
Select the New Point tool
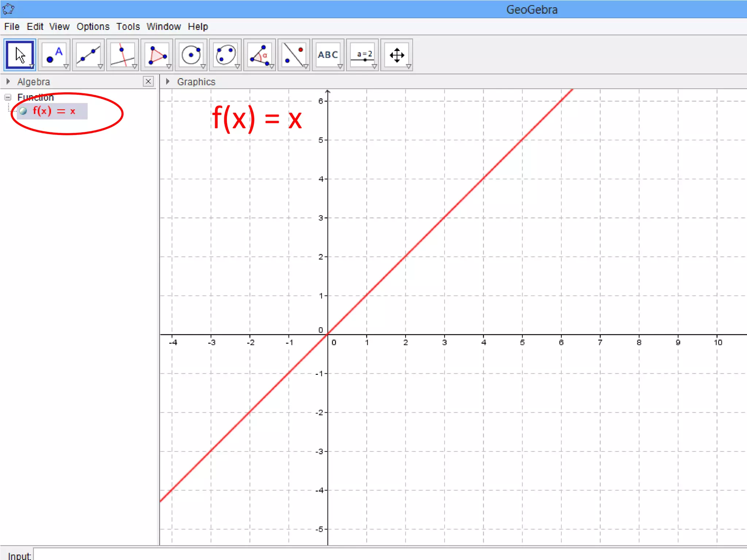(54, 55)
